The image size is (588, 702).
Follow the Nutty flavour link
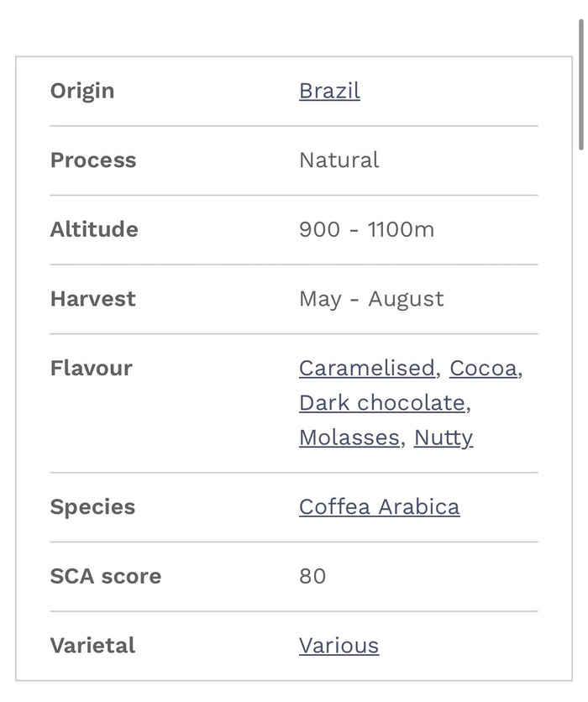tap(443, 437)
